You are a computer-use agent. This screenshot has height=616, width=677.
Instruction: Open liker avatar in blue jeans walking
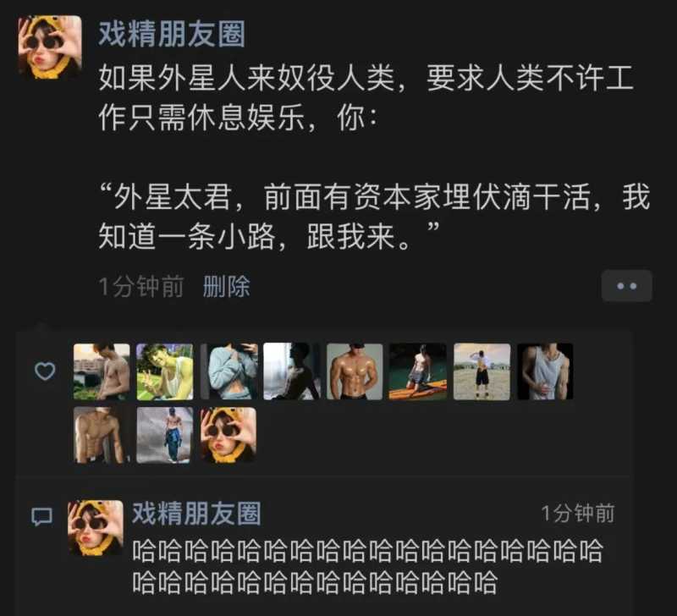click(165, 435)
